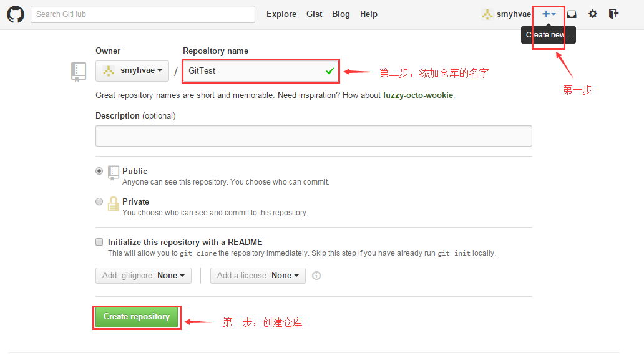Expand the Add a license dropdown
This screenshot has width=644, height=358.
coord(258,276)
